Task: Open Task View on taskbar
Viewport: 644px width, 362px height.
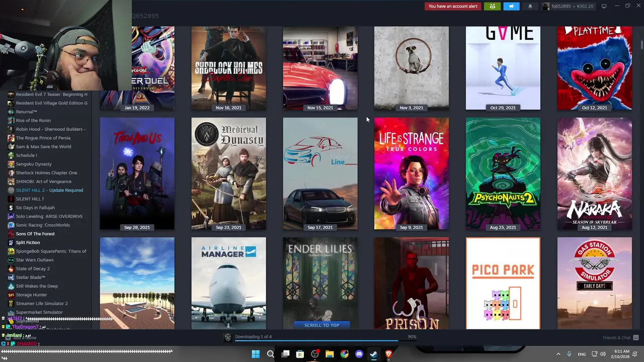Action: point(285,354)
